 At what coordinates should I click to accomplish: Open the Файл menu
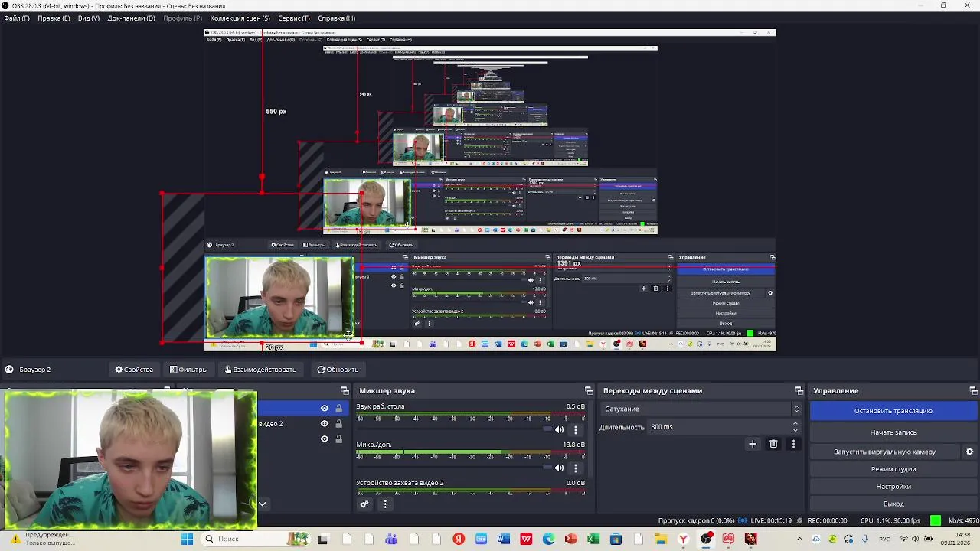coord(16,18)
